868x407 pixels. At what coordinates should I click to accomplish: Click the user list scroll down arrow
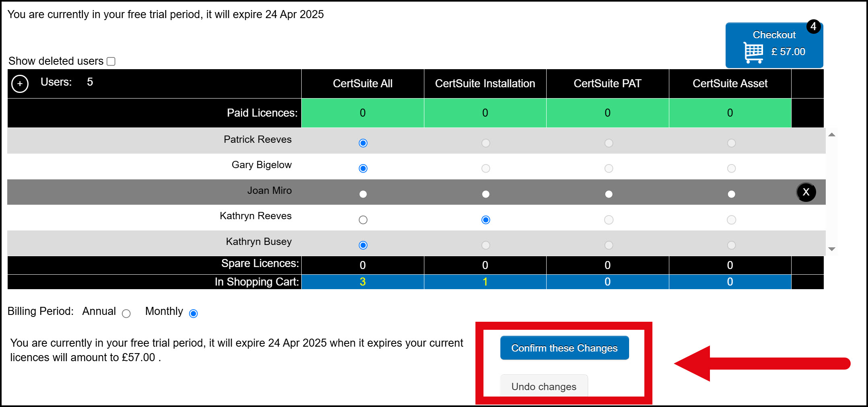tap(832, 249)
